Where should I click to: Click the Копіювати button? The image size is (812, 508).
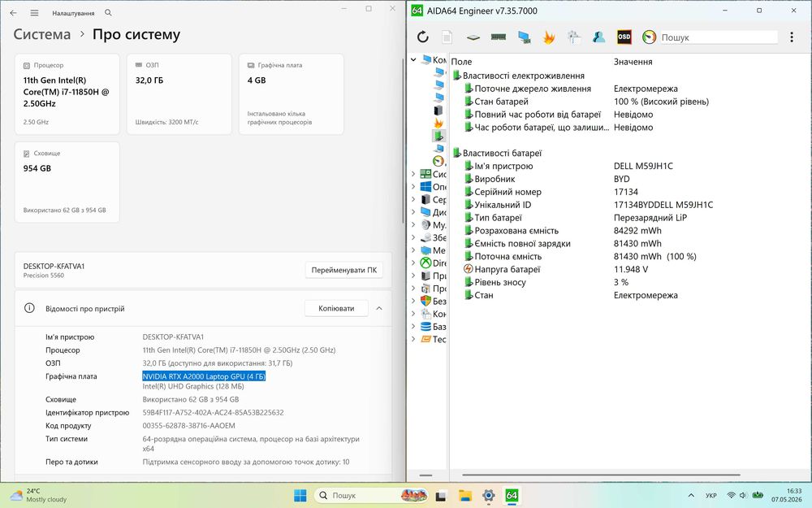tap(336, 308)
